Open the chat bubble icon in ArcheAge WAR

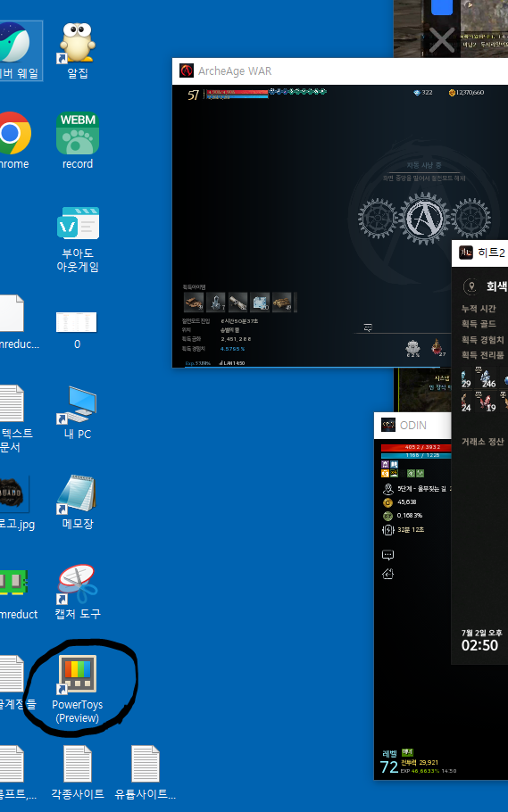368,327
